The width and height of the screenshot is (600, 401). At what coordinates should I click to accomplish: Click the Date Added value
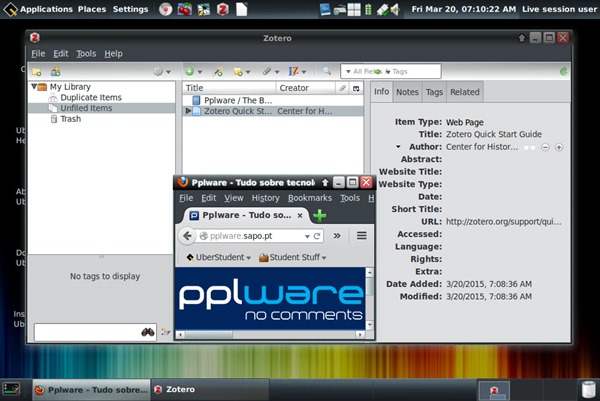click(489, 284)
